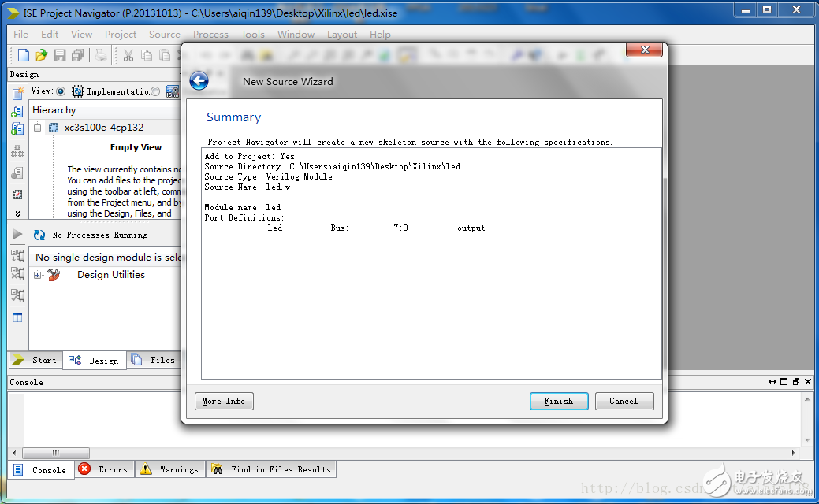Open the Project menu
This screenshot has height=504, width=819.
pyautogui.click(x=120, y=35)
